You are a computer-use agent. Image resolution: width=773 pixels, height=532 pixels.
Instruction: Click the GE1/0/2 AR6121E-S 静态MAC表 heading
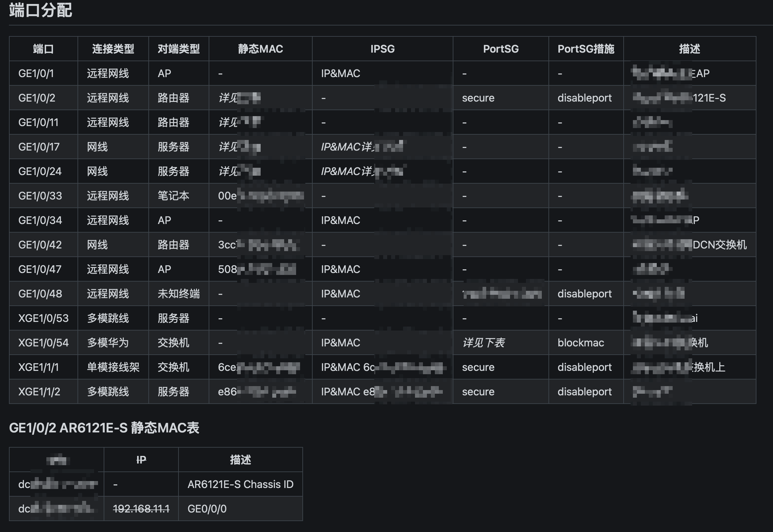104,428
